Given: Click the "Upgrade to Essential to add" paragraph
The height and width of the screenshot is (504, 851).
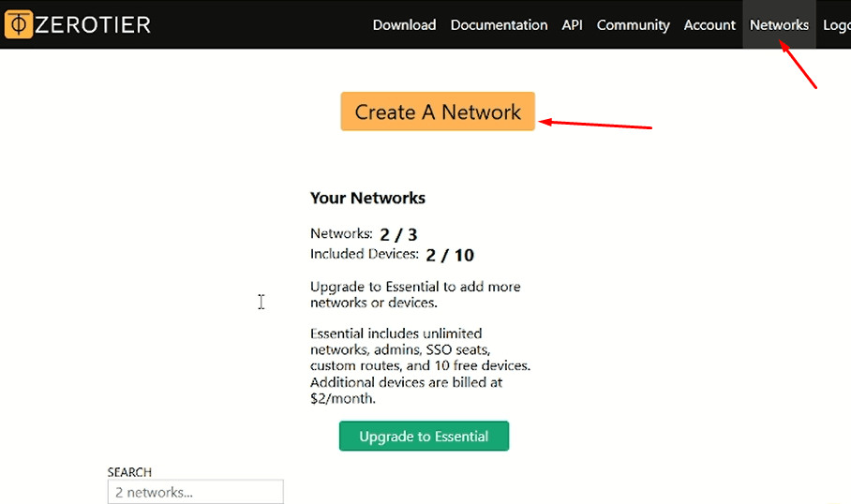Looking at the screenshot, I should tap(415, 294).
